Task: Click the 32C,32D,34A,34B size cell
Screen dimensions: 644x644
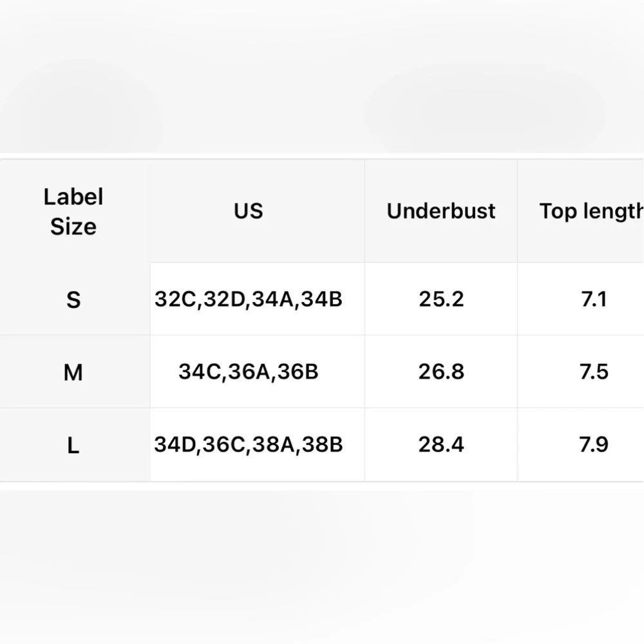Action: 249,299
